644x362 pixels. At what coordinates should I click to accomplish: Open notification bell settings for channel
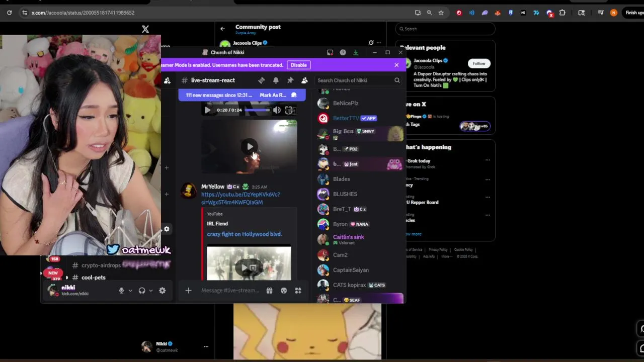(276, 80)
